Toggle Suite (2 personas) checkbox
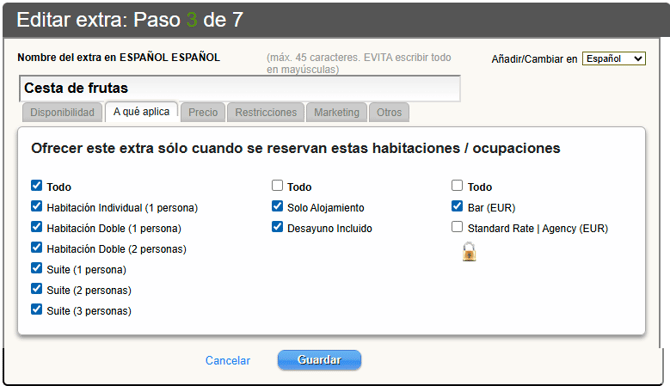This screenshot has height=386, width=670. tap(37, 289)
